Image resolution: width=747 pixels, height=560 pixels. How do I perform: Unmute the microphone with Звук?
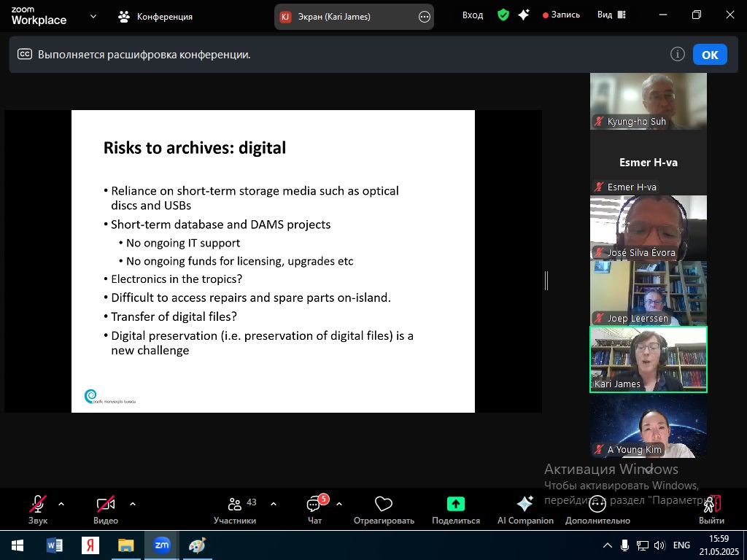click(x=38, y=509)
